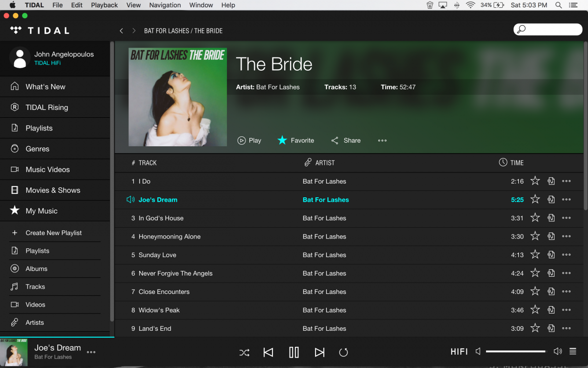Toggle Favorite on The Bride album

pyautogui.click(x=296, y=140)
